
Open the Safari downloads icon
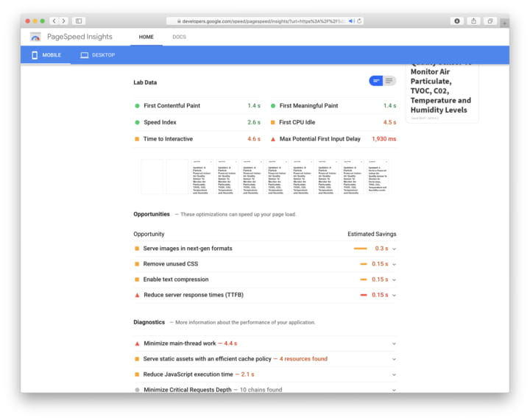click(456, 21)
